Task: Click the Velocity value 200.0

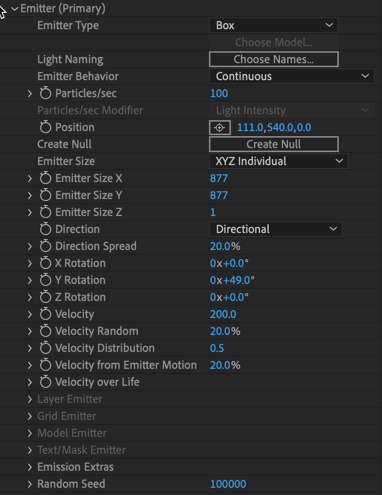Action: tap(223, 314)
